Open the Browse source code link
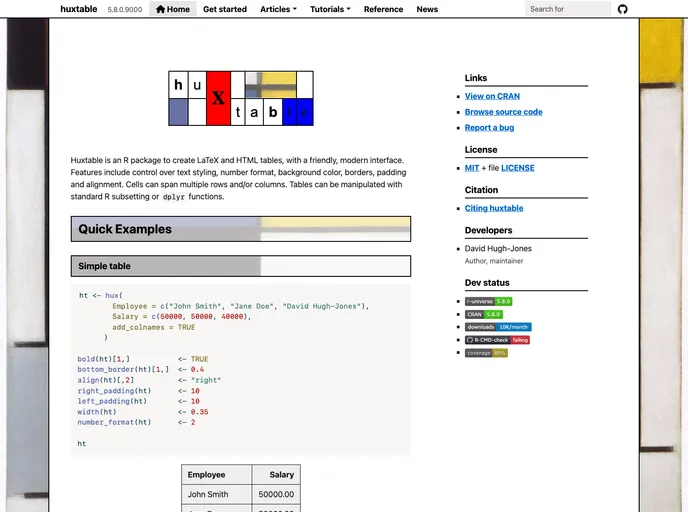The height and width of the screenshot is (512, 688). (503, 112)
